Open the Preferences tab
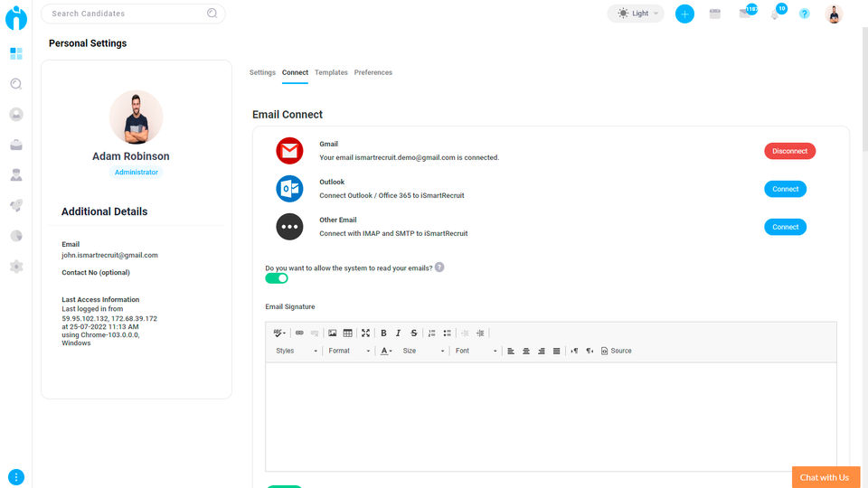 pos(373,72)
